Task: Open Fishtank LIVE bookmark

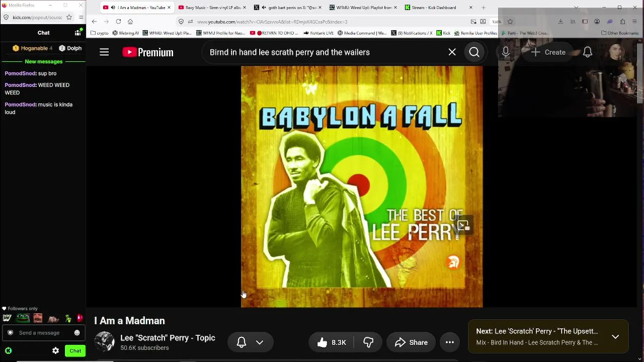Action: (x=318, y=33)
